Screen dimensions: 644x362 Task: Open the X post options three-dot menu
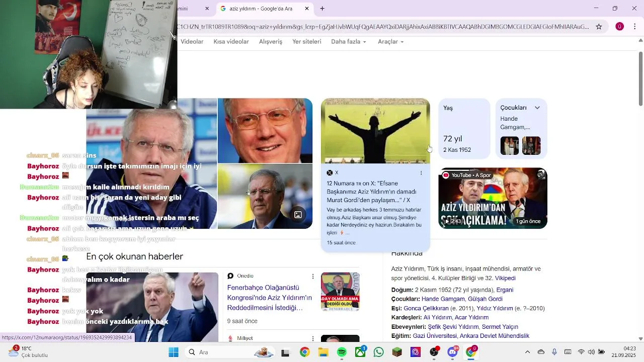[421, 173]
